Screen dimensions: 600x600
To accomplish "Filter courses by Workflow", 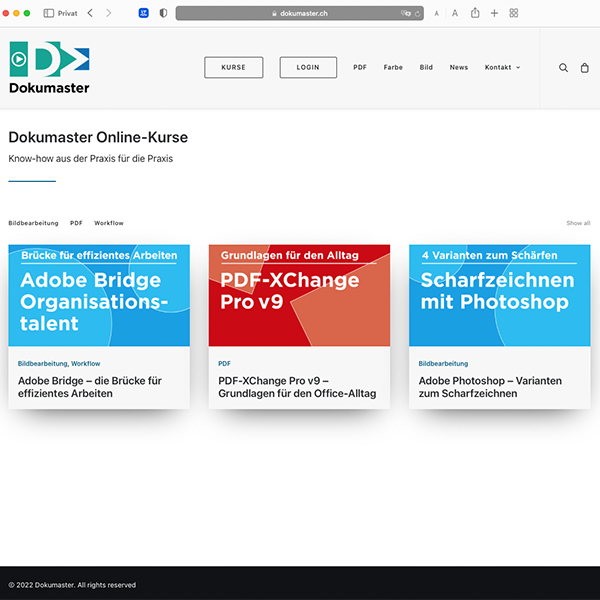I will pyautogui.click(x=109, y=223).
